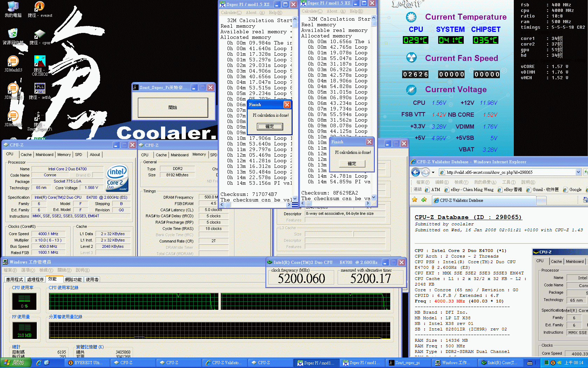Select the Cache tab in the second CPU-Z window
The image size is (588, 368).
[161, 155]
